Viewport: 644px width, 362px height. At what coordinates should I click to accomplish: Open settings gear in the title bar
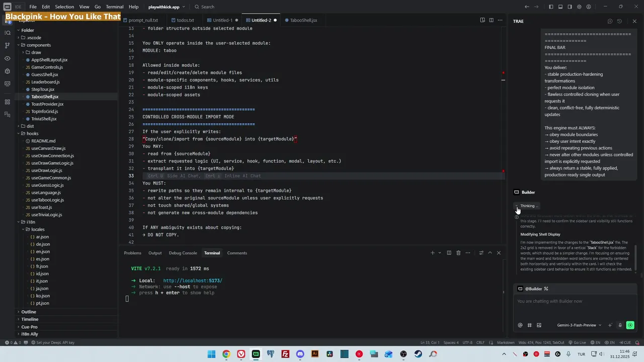pyautogui.click(x=579, y=7)
